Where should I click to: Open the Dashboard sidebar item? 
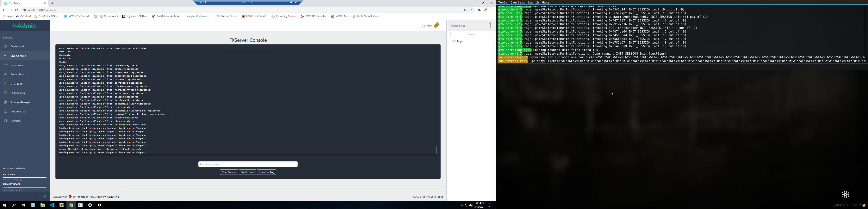(17, 46)
